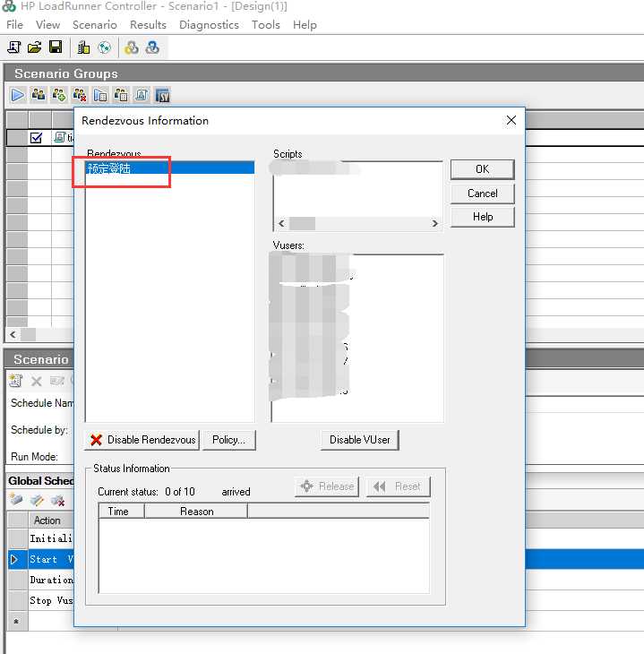Image resolution: width=644 pixels, height=654 pixels.
Task: Click the New Schedule icon in Scenario Schedule
Action: 15,381
